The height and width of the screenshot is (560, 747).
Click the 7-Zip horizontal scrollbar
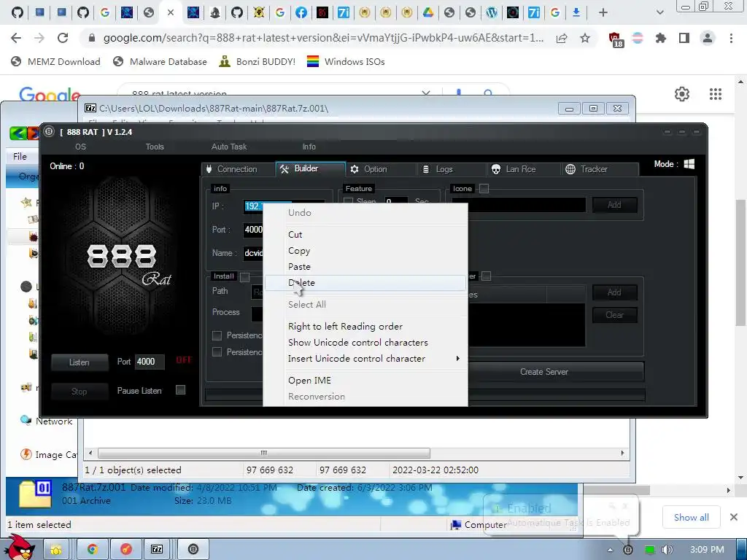click(264, 453)
